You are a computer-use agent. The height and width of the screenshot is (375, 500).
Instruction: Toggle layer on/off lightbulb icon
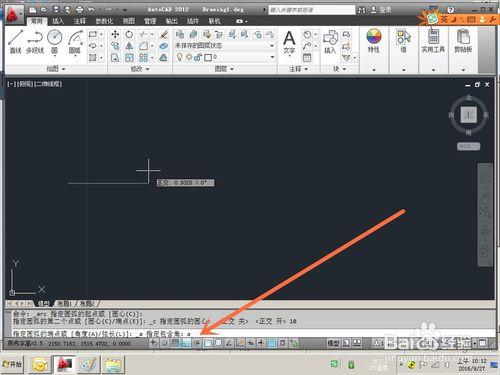[180, 57]
